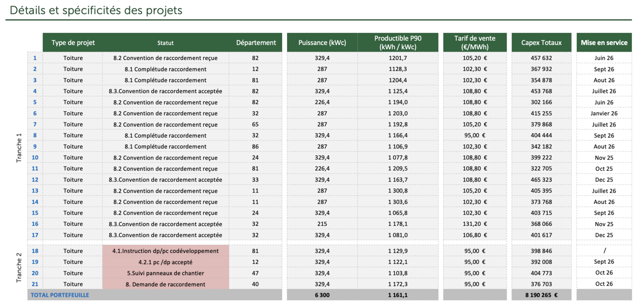The width and height of the screenshot is (644, 304).
Task: Click status '4.1.Instruction dp/pc codéveloppement'
Action: (x=165, y=251)
